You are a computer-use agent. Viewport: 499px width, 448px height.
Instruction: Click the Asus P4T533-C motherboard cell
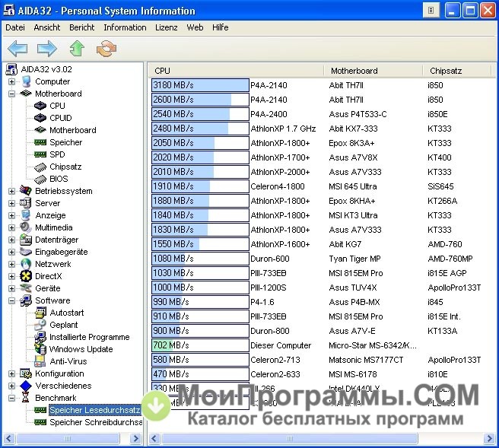[358, 114]
